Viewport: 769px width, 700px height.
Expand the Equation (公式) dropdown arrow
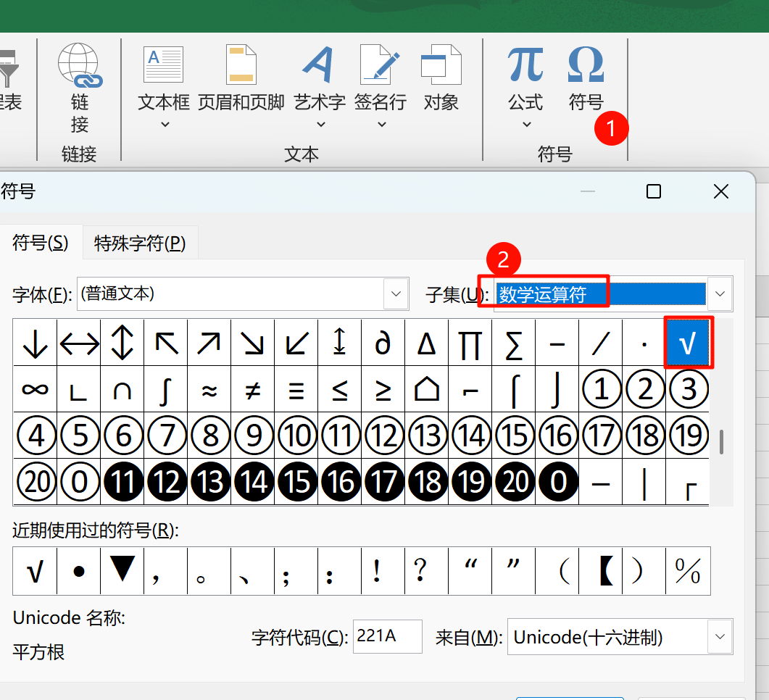[x=526, y=124]
